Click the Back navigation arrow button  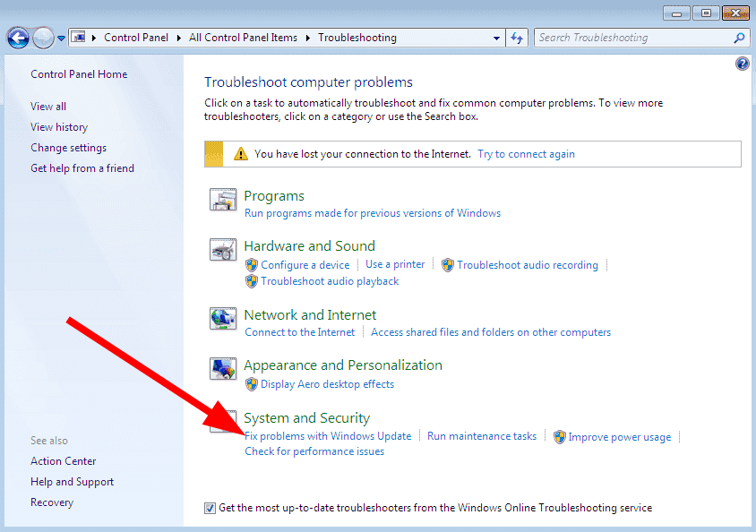18,39
